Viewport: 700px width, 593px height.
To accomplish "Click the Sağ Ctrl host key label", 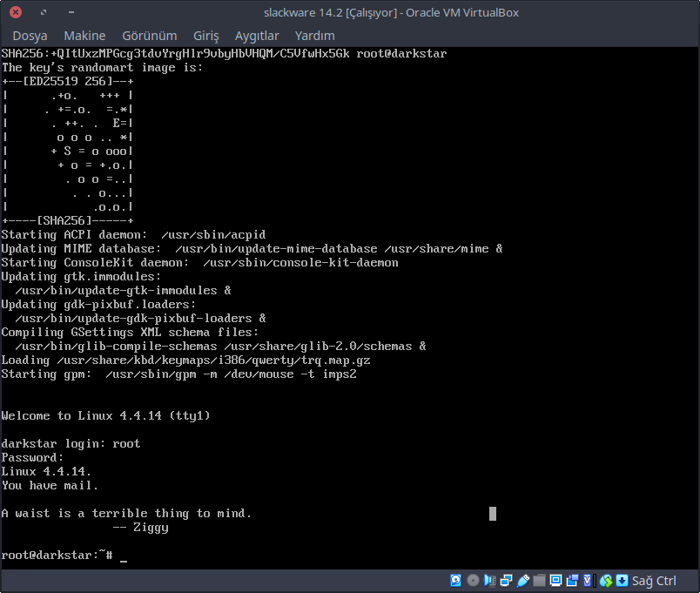I will [654, 581].
